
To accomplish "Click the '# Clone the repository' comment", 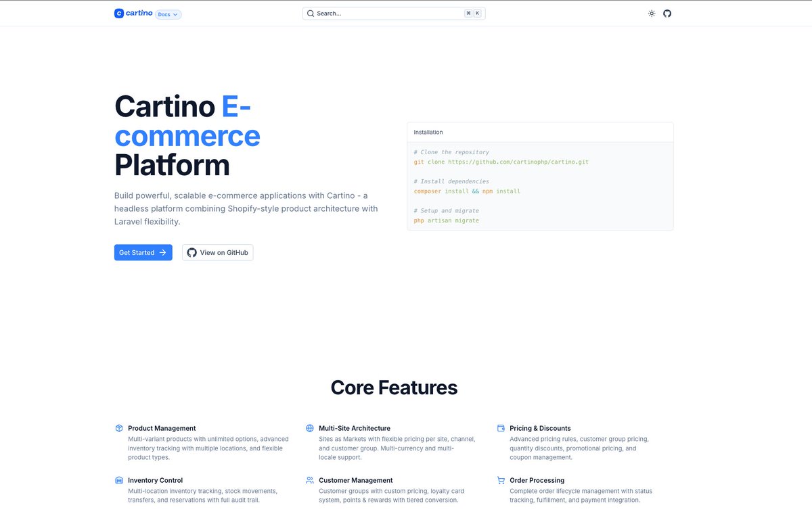I will coord(451,152).
